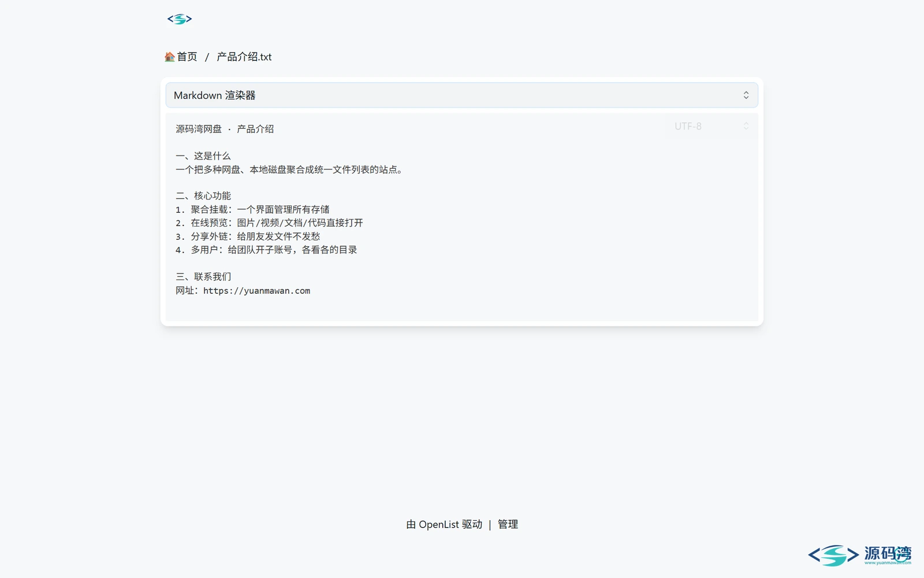This screenshot has height=578, width=924.
Task: Open the Markdown 渲染器 viewer dropdown
Action: (462, 95)
